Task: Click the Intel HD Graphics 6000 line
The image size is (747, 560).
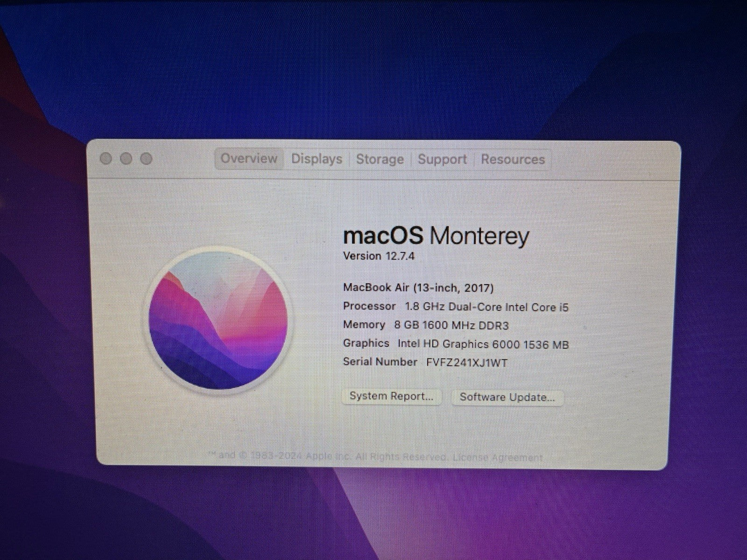Action: (x=456, y=344)
